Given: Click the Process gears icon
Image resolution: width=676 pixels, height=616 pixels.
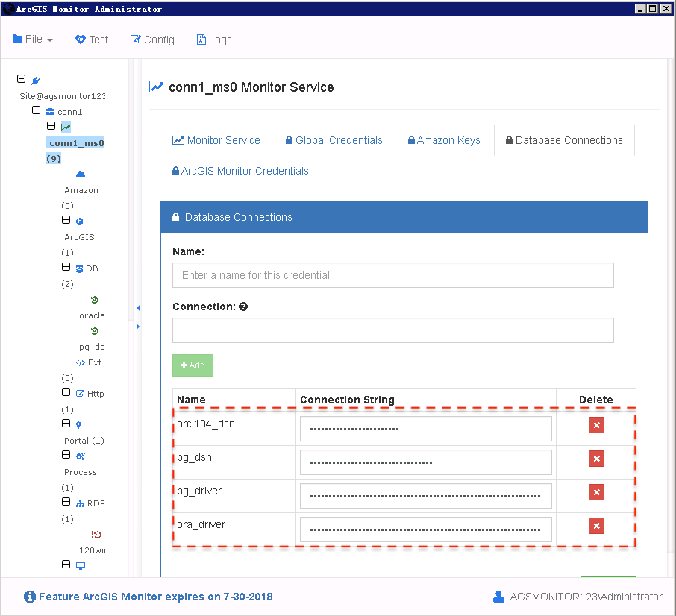Looking at the screenshot, I should click(81, 456).
